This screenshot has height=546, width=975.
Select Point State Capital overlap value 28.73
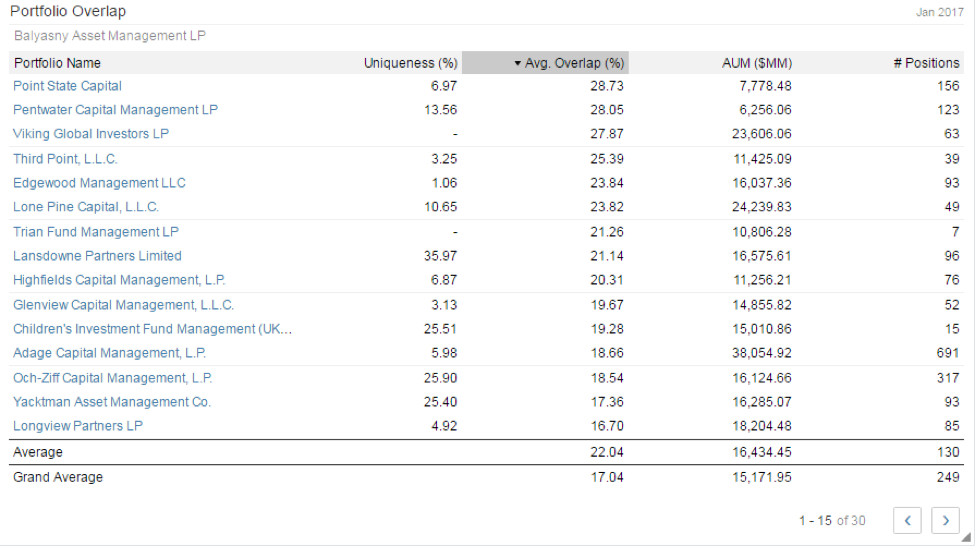[607, 86]
